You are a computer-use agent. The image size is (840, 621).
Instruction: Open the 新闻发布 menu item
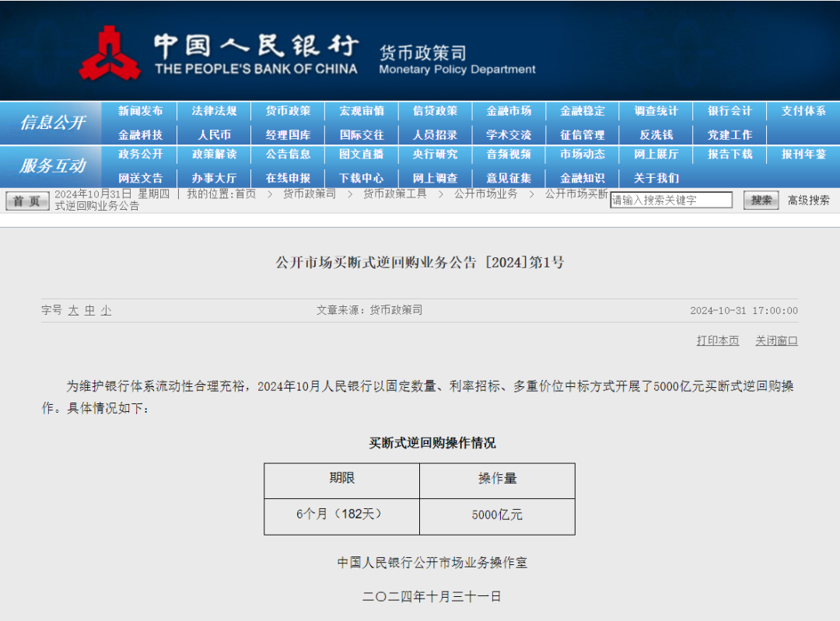coord(141,111)
